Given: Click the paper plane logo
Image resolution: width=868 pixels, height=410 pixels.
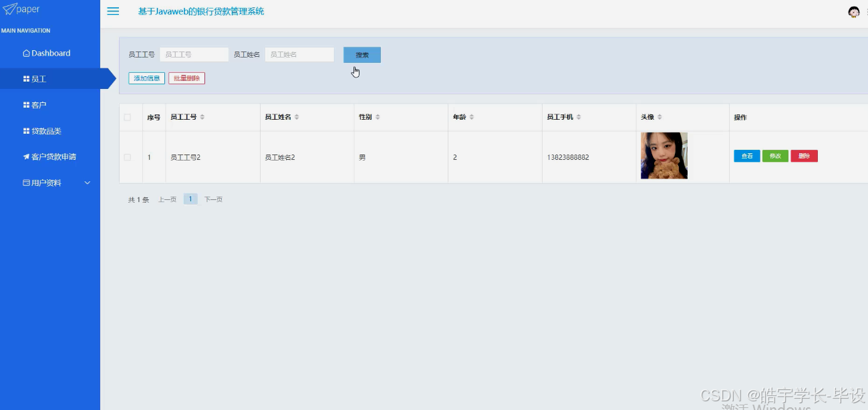Looking at the screenshot, I should [9, 9].
